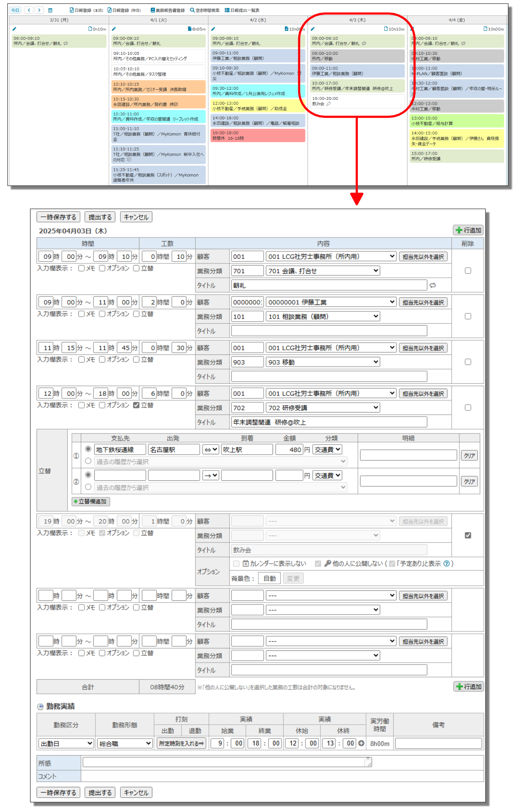Click the edit pencil for 4/2 (水)
520x812 pixels.
[213, 29]
